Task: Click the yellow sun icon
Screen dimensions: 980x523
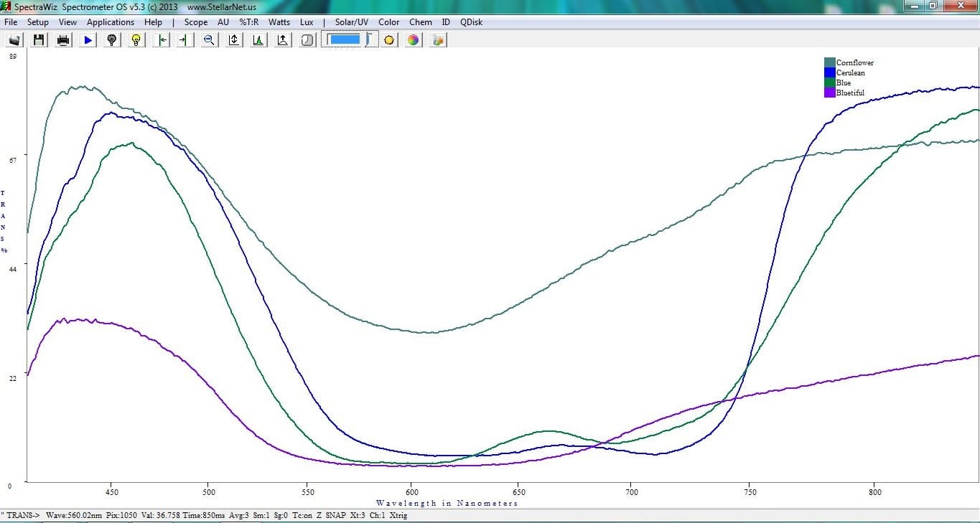Action: coord(389,40)
